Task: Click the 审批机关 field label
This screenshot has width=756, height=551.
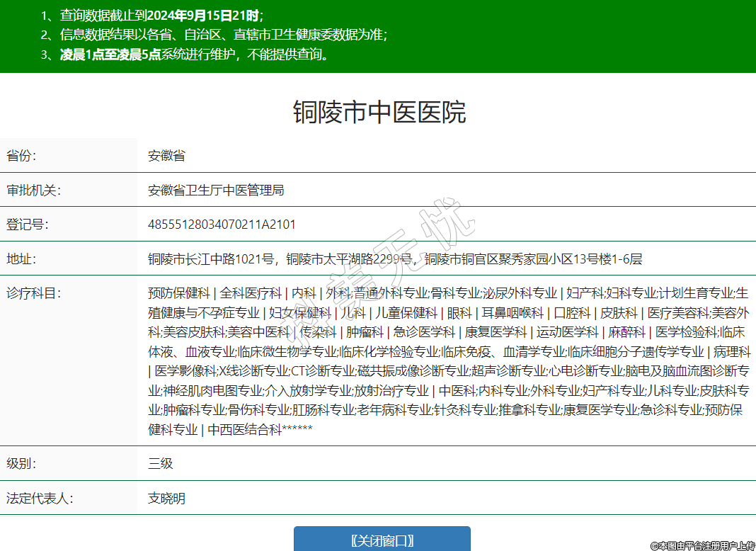Action: click(33, 191)
